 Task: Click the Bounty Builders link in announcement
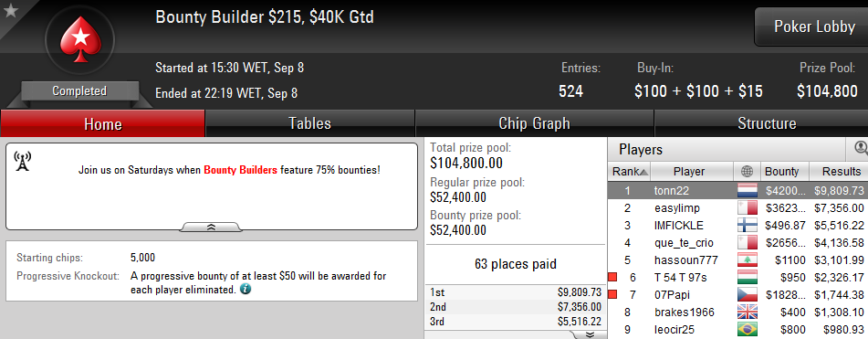[x=240, y=170]
